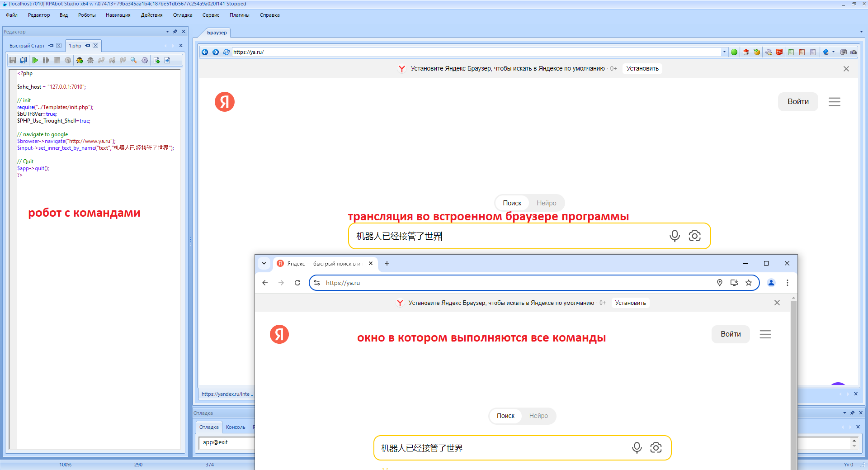This screenshot has height=470, width=868.
Task: Click microphone icon in Chrome window search box
Action: 637,448
